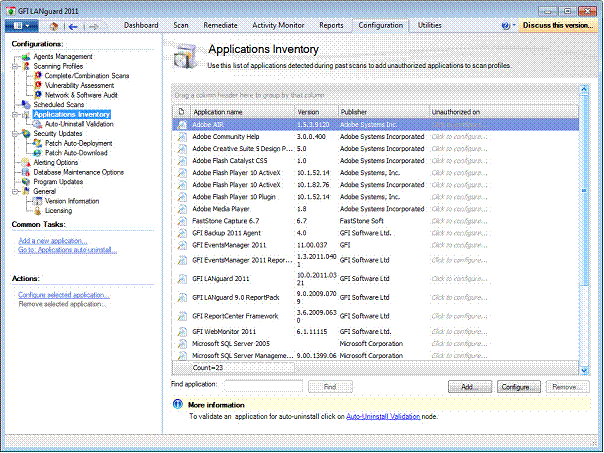Image resolution: width=604 pixels, height=453 pixels.
Task: Open the Activity Monitor tab
Action: coord(278,25)
